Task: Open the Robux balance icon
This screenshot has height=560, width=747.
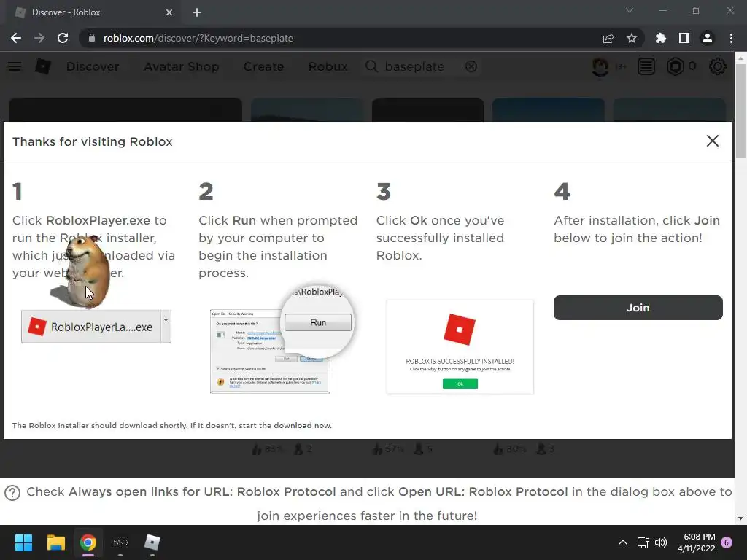Action: 675,66
